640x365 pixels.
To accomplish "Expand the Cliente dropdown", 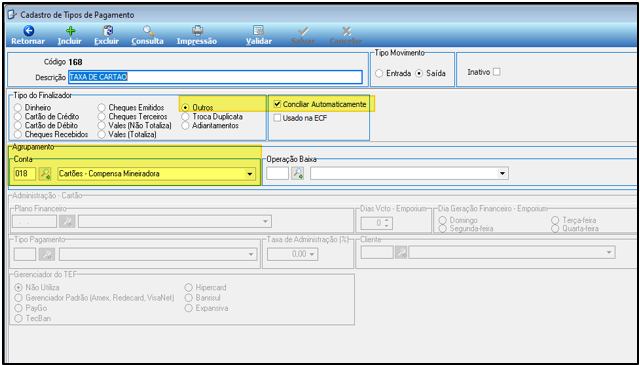I will [x=609, y=252].
